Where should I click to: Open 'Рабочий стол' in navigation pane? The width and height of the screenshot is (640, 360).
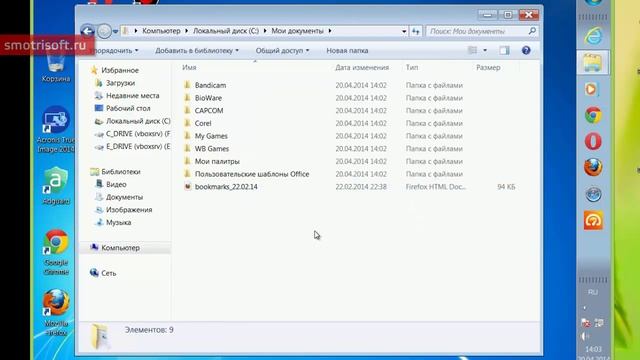pyautogui.click(x=128, y=108)
